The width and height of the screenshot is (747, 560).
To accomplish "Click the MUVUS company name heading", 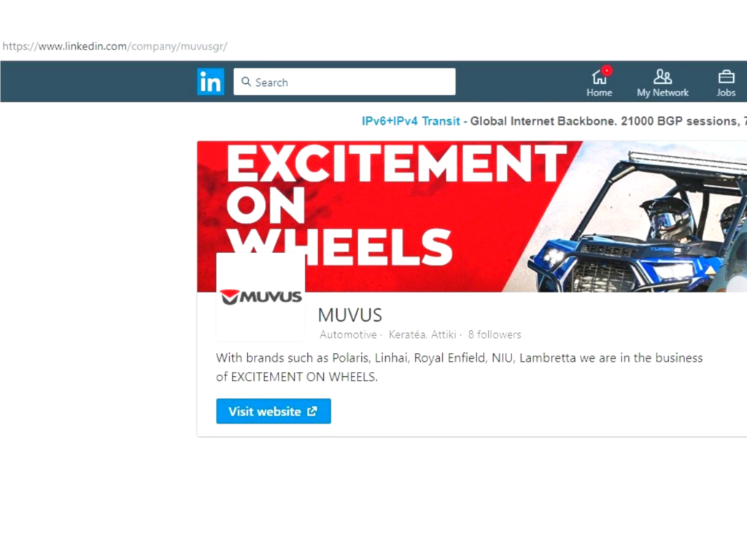I will click(x=349, y=315).
